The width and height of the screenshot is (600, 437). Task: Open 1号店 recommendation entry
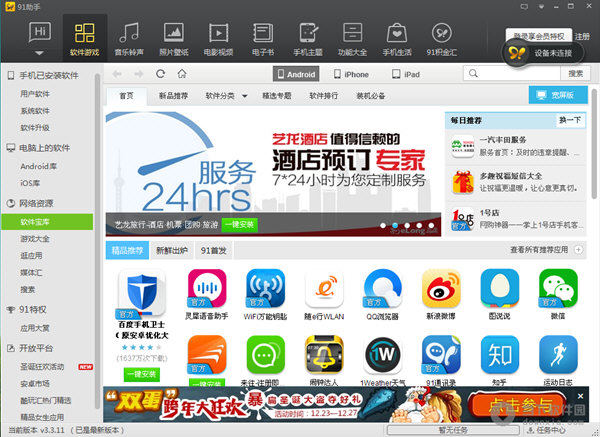(x=515, y=219)
